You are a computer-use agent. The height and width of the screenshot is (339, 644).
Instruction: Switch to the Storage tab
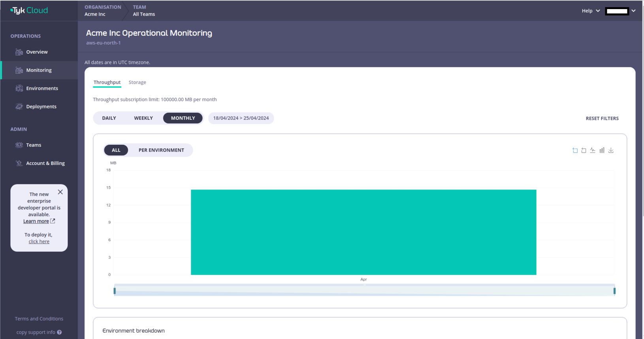click(x=137, y=82)
